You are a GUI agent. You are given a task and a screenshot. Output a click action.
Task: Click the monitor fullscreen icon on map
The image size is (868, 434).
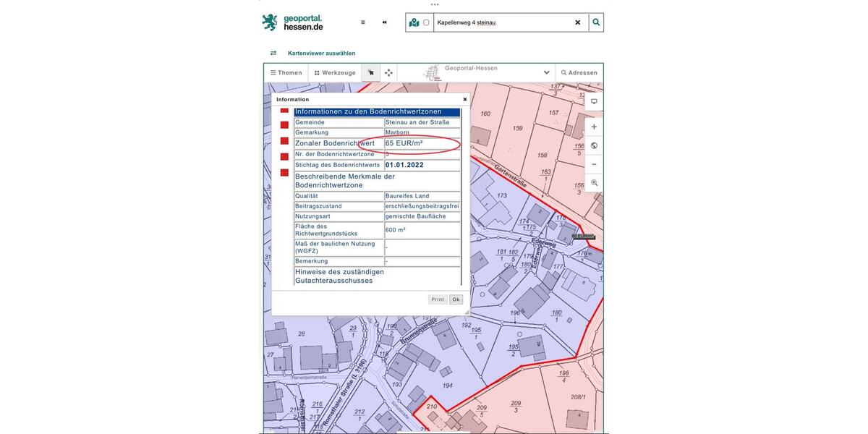tap(594, 101)
